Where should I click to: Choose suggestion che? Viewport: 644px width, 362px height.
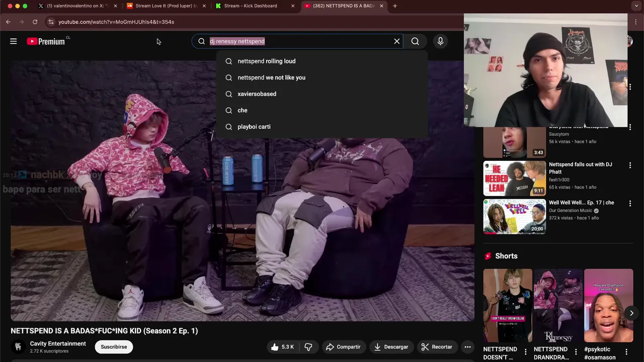pyautogui.click(x=322, y=110)
